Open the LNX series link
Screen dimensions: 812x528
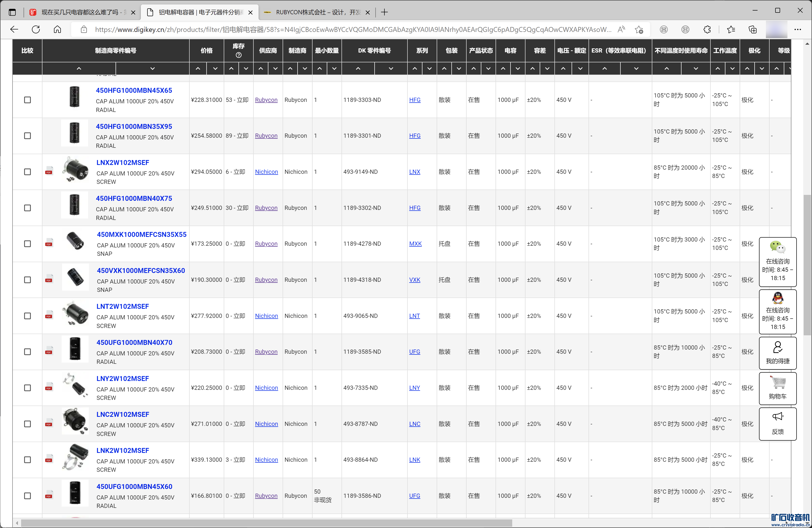pos(415,172)
